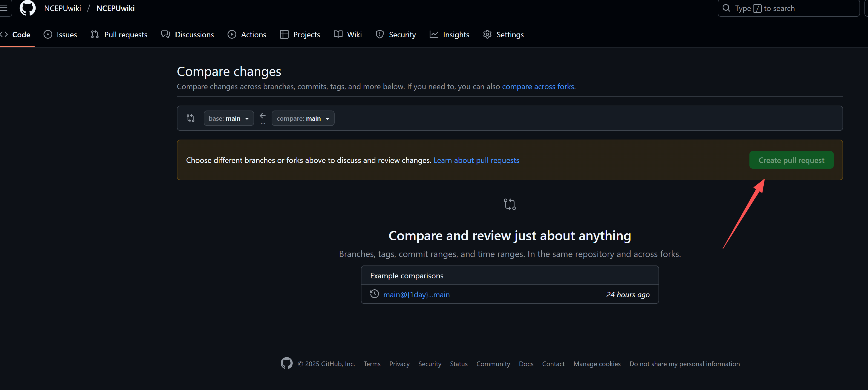The image size is (868, 390).
Task: Open the compare across forks link
Action: pos(538,86)
